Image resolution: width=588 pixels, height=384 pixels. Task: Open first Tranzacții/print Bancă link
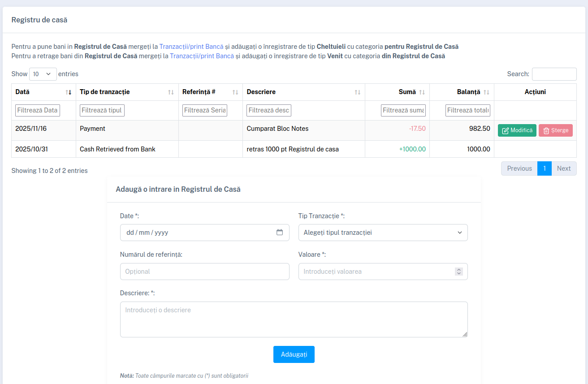pyautogui.click(x=191, y=47)
